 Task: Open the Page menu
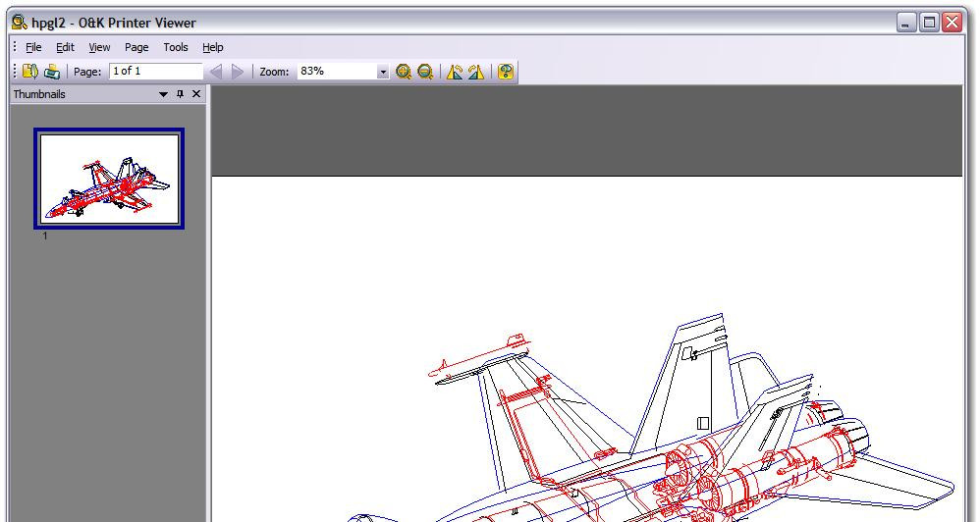pyautogui.click(x=136, y=47)
